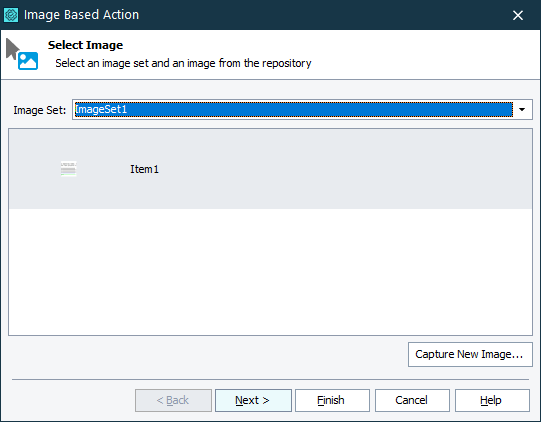Click the repository description text in the header
This screenshot has width=541, height=422.
coord(183,63)
